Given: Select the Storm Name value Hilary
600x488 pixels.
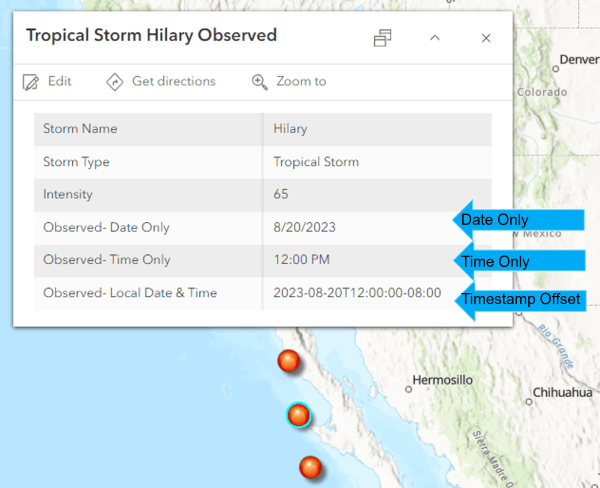Looking at the screenshot, I should [290, 129].
